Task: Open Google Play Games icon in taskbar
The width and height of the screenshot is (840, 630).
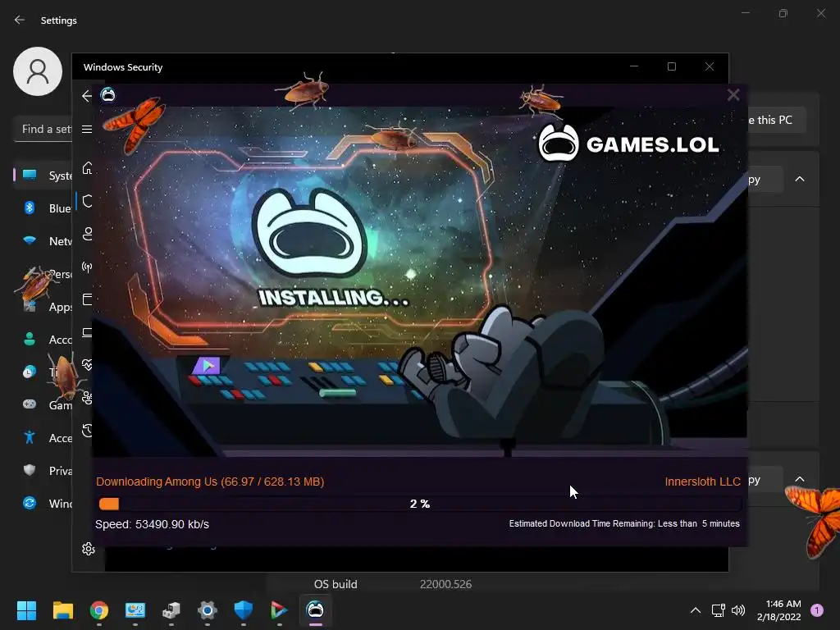Action: point(279,610)
